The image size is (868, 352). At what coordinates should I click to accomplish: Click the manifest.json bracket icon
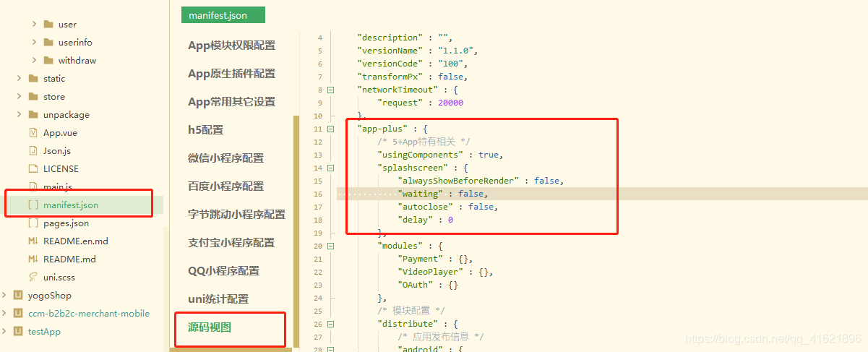tap(33, 205)
